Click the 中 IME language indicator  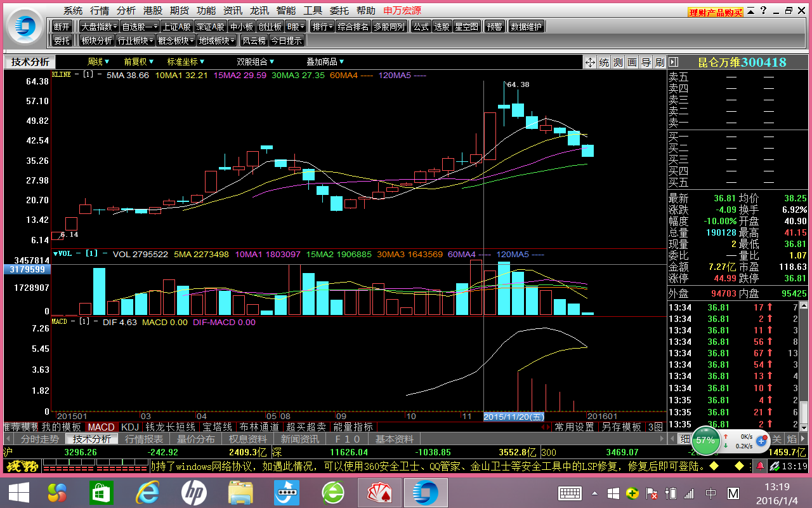click(711, 493)
